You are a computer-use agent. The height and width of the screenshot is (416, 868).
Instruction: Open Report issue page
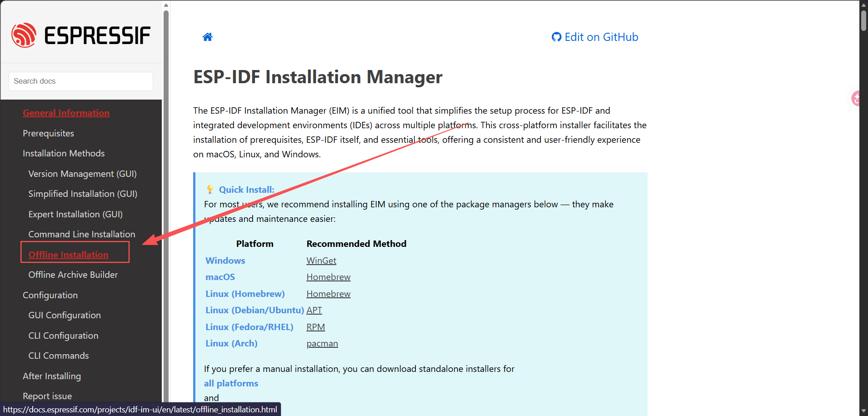tap(47, 396)
